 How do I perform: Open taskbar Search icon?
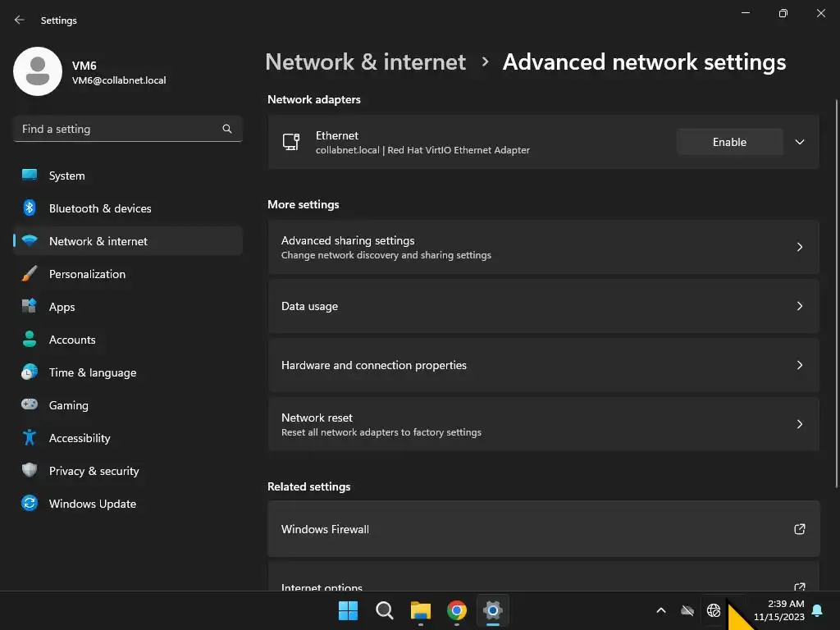pyautogui.click(x=385, y=610)
